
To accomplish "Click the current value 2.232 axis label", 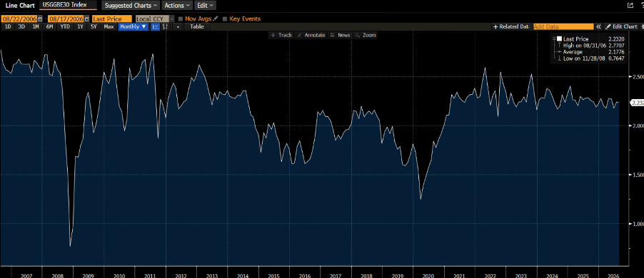I will click(x=638, y=103).
